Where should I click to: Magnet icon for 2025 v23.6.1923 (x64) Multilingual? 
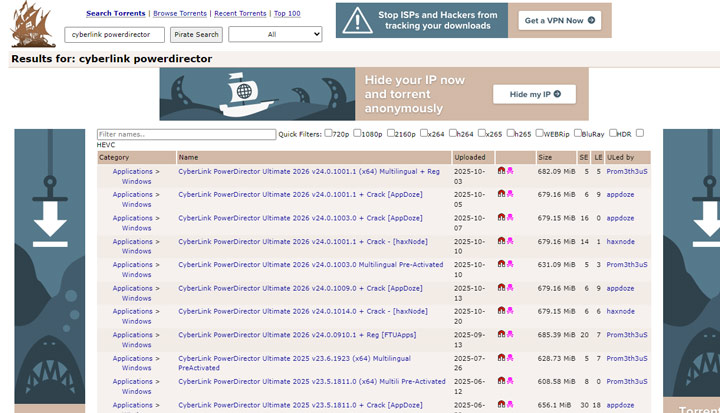click(501, 357)
